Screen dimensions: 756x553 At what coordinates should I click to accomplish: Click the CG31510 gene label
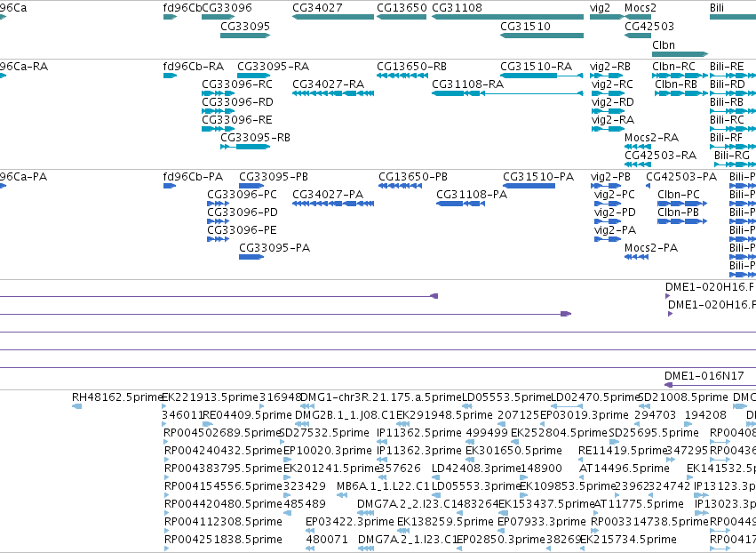[x=525, y=26]
